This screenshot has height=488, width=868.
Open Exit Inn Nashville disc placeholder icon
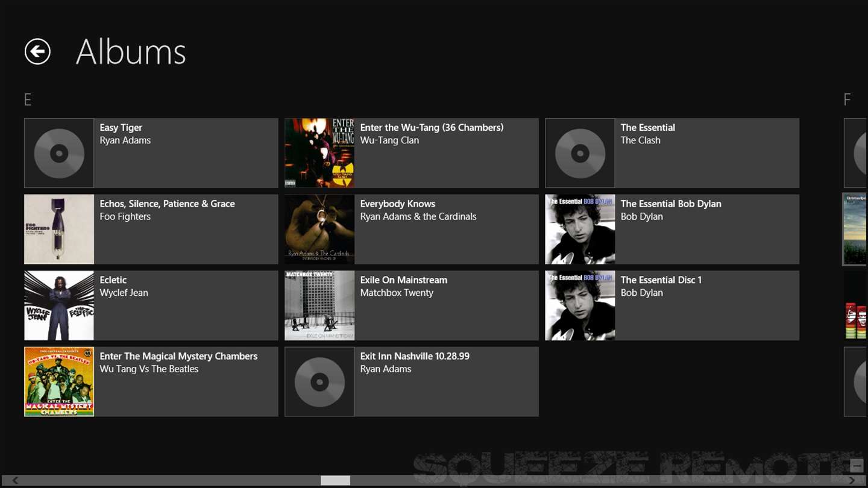[x=319, y=381]
